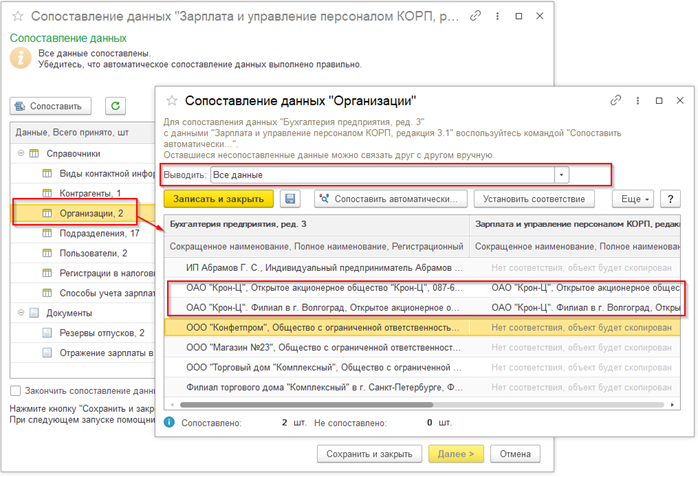Copy link icon in Организации dialog header
The width and height of the screenshot is (698, 477).
point(616,101)
